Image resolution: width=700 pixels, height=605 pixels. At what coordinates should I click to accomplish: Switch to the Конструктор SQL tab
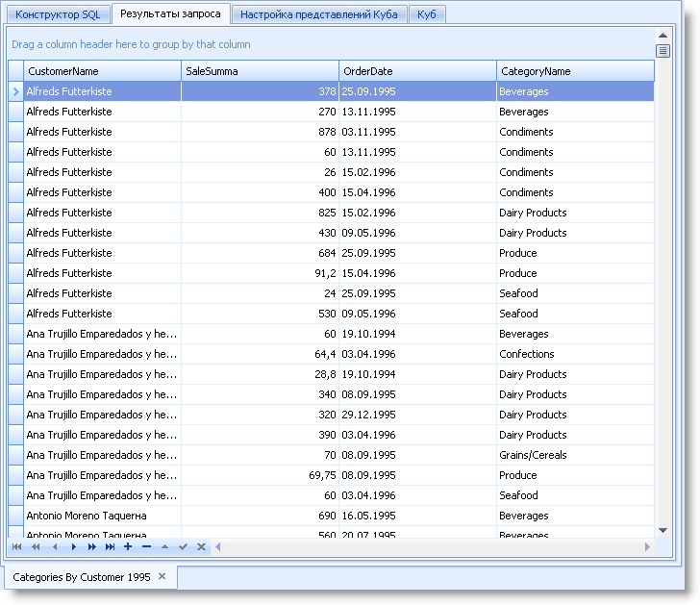pyautogui.click(x=57, y=14)
